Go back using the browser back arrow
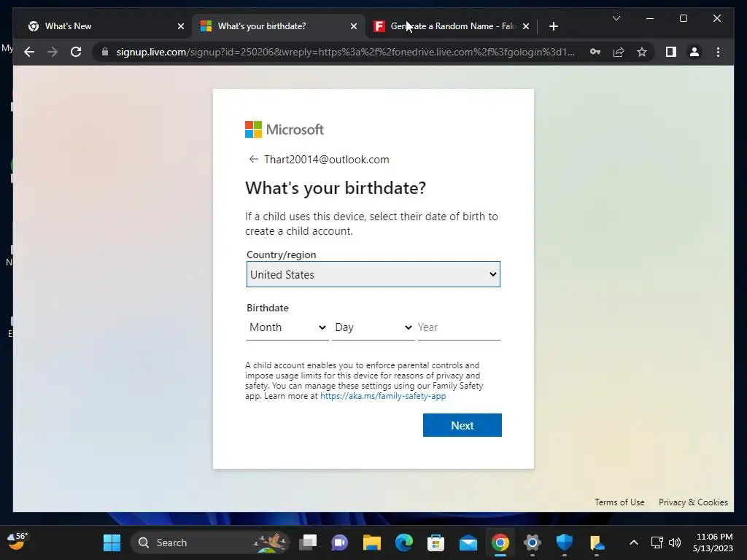This screenshot has height=560, width=747. (29, 52)
